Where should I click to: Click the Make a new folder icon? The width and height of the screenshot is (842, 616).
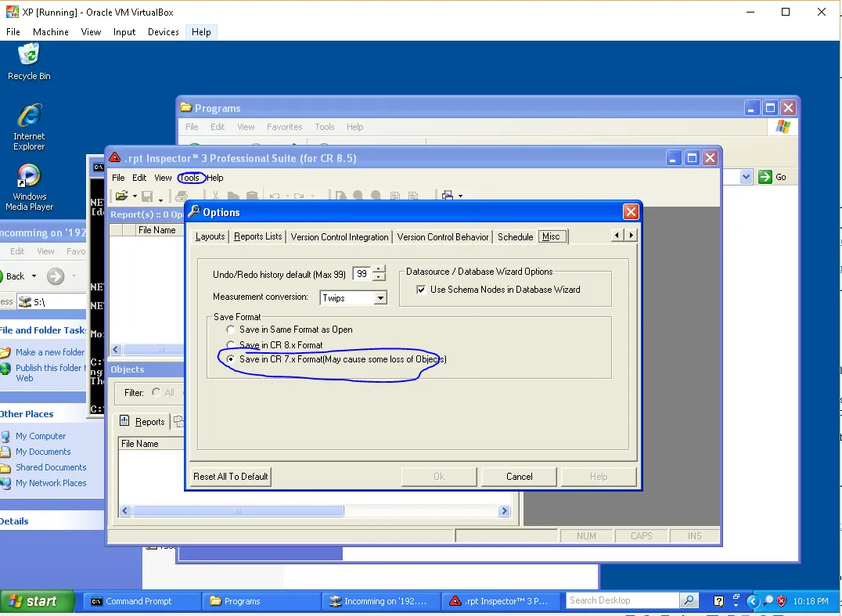tap(5, 352)
